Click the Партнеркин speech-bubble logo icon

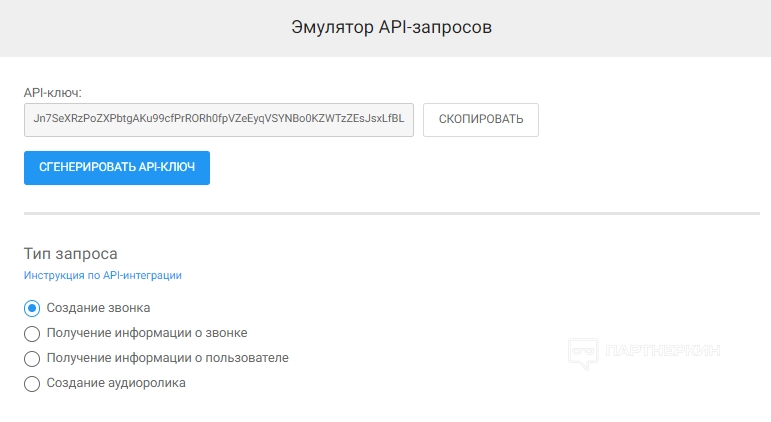[x=582, y=352]
